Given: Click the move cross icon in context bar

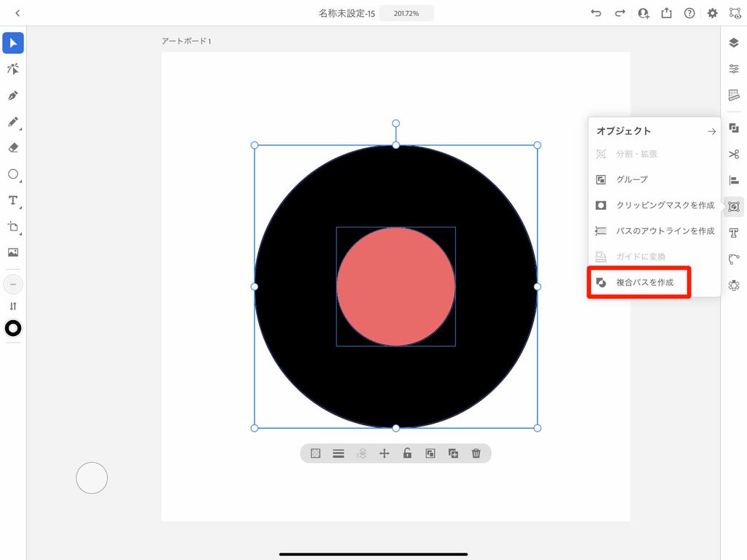Looking at the screenshot, I should tap(384, 454).
